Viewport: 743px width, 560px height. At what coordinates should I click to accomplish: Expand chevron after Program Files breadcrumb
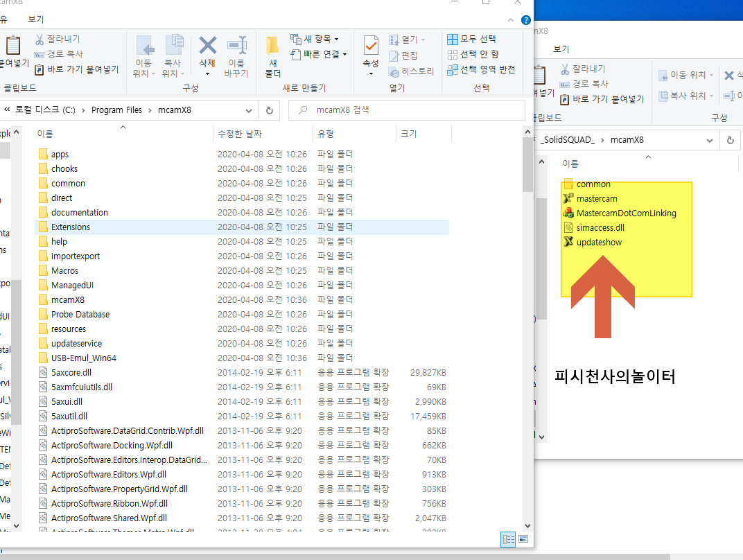coord(150,110)
